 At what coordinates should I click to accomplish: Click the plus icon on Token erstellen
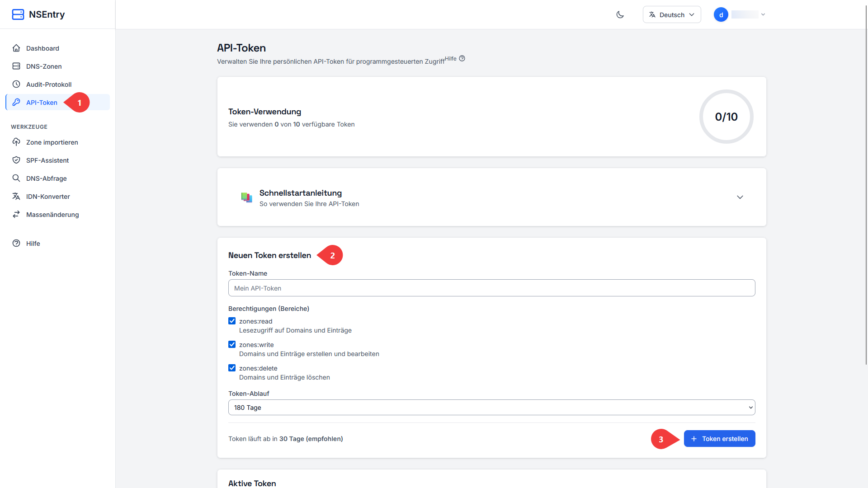point(694,439)
